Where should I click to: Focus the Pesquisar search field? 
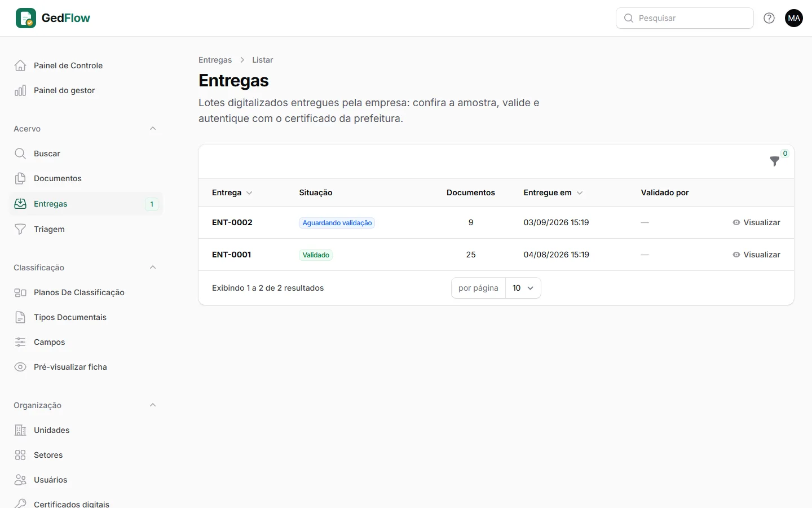tap(685, 18)
